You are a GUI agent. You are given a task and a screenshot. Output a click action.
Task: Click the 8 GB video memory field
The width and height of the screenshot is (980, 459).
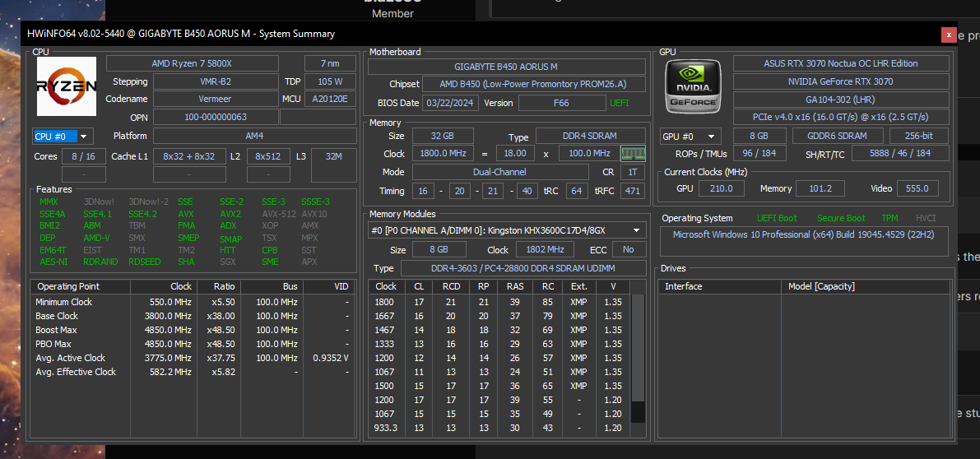759,136
